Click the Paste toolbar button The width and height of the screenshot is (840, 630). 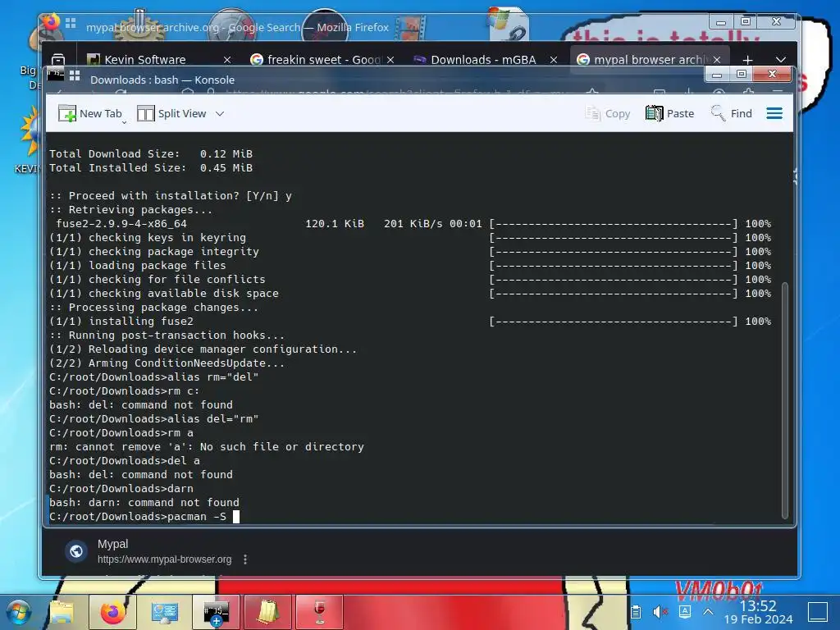coord(669,113)
